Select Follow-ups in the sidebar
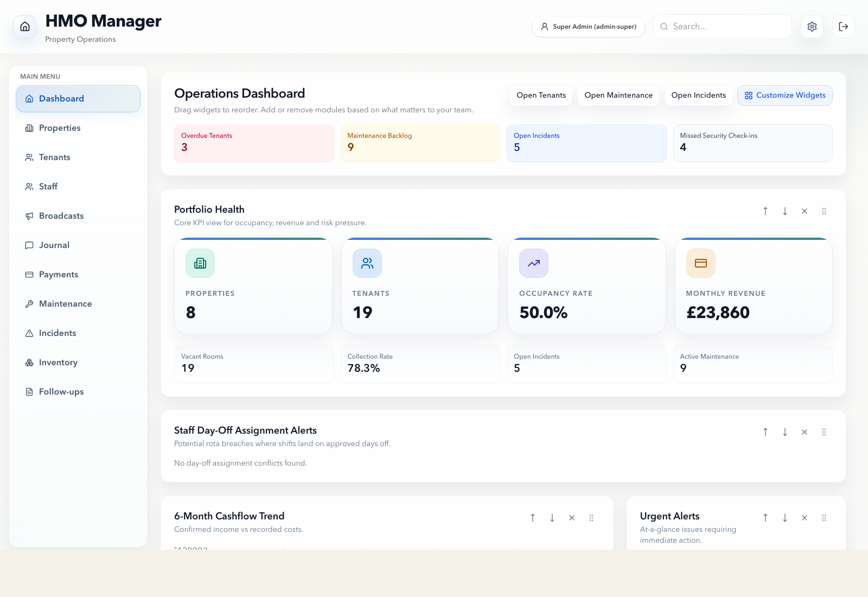The width and height of the screenshot is (868, 597). click(61, 391)
